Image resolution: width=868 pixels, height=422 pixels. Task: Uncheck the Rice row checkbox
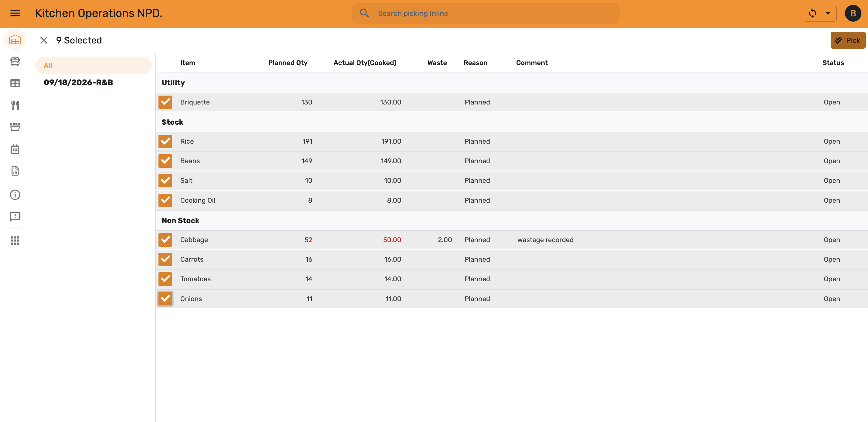pos(165,141)
